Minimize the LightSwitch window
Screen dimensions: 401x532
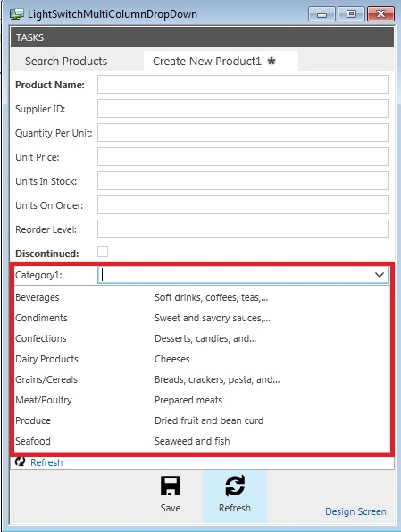pyautogui.click(x=322, y=14)
